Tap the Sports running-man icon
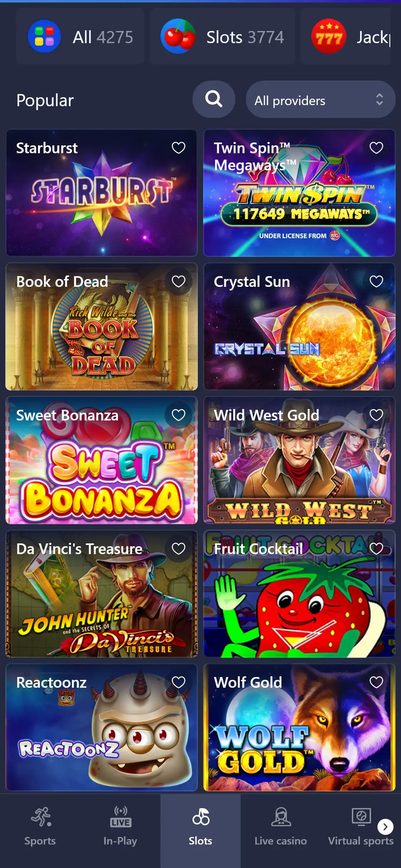Screen dimensions: 401x868 [41, 817]
